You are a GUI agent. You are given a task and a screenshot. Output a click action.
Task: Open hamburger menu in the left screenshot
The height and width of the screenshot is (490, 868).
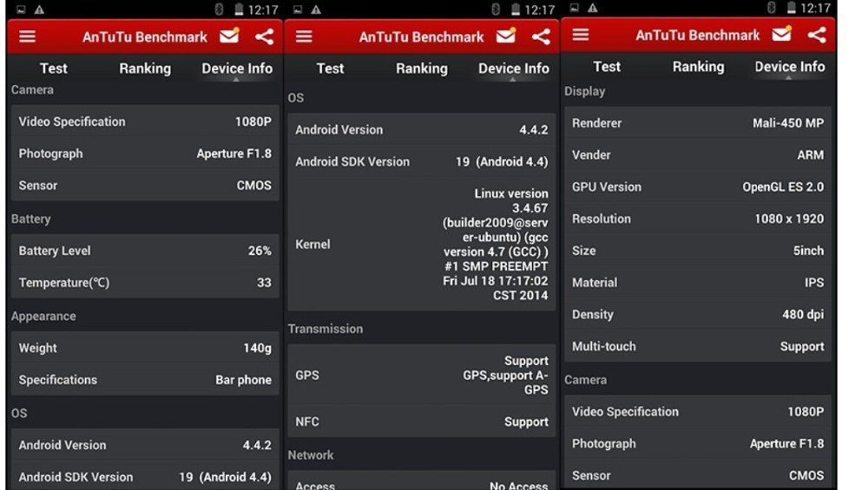point(28,36)
